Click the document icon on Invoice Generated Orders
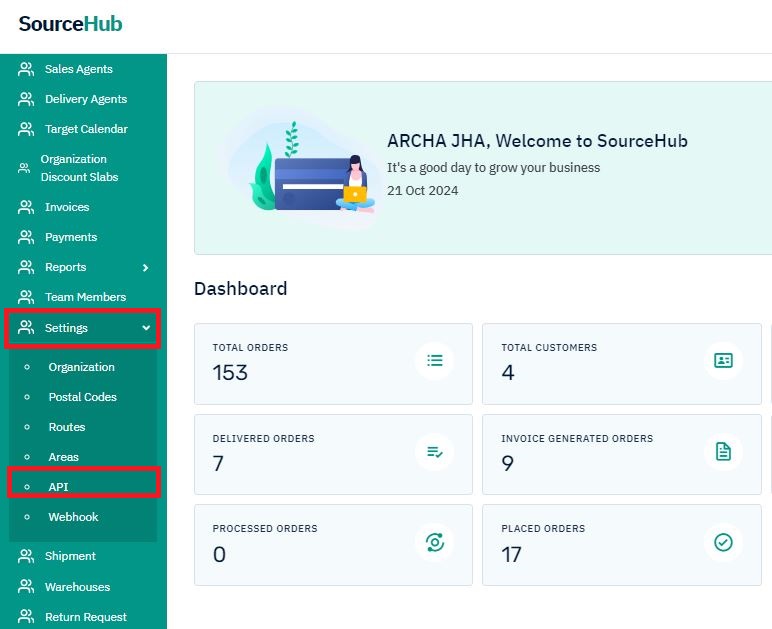 click(723, 452)
